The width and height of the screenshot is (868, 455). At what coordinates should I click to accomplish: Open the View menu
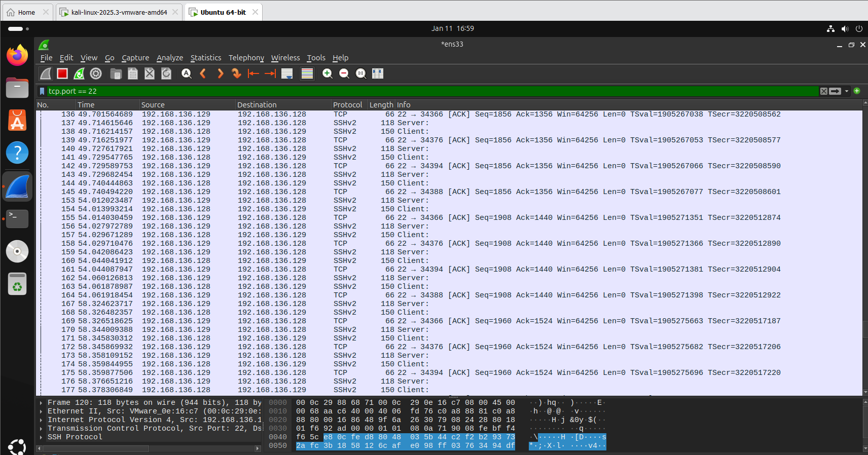(89, 58)
